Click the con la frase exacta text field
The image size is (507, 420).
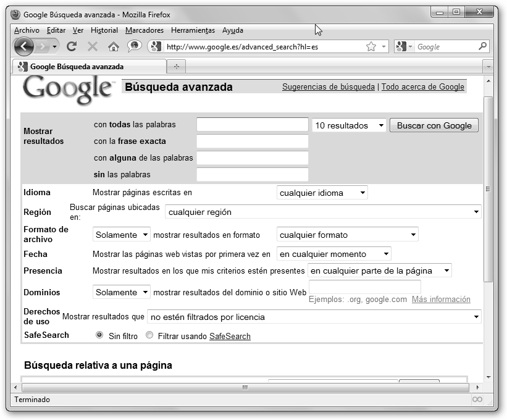click(252, 141)
